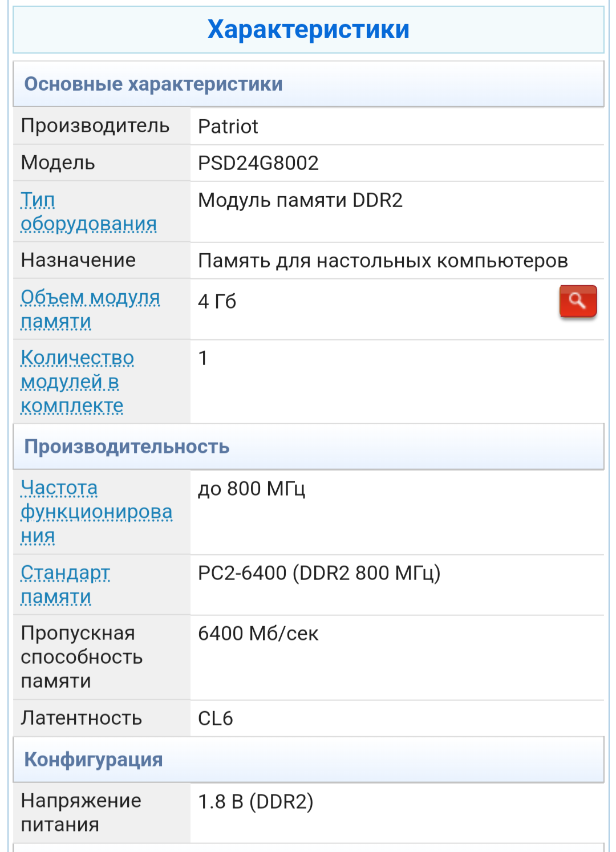Click the model number PSD24G8002

tap(258, 164)
